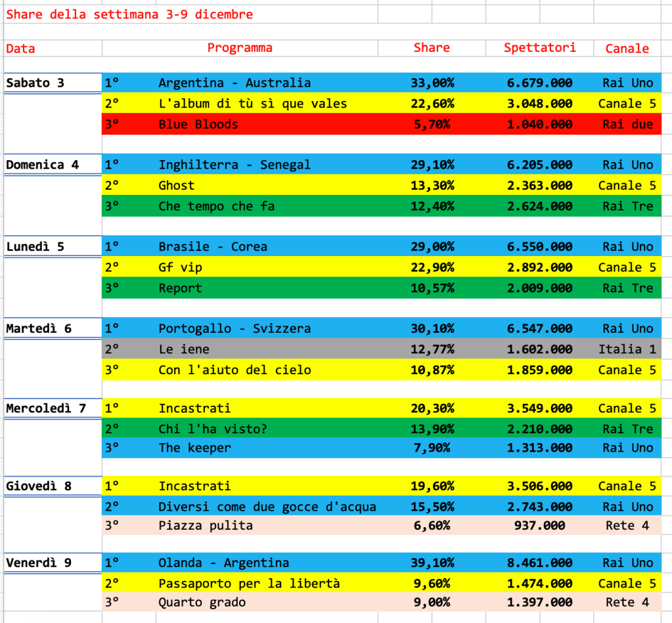Select the 'Spettatori' column header
Viewport: 672px width, 623px height.
point(539,48)
